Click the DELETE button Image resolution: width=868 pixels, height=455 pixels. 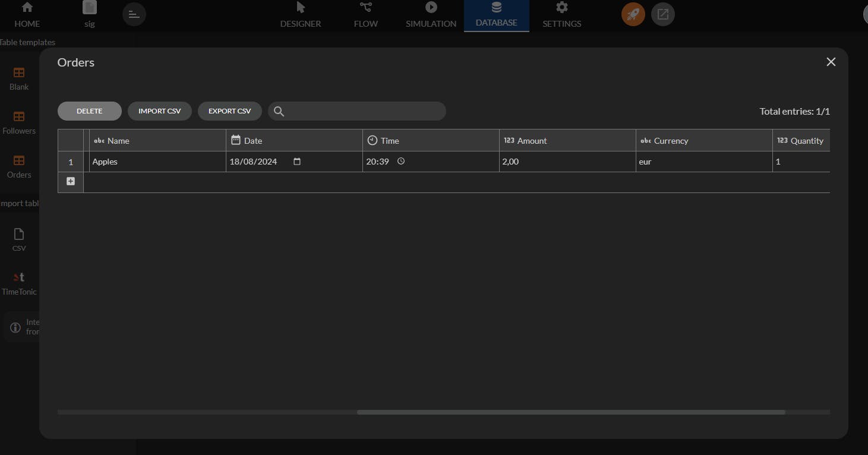point(90,111)
